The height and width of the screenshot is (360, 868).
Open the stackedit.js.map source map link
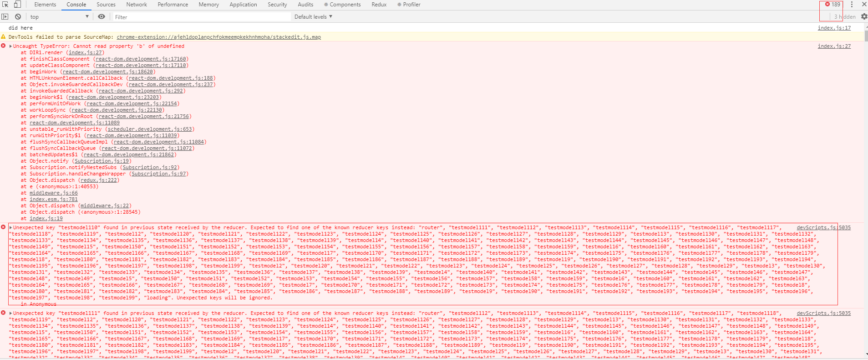pos(218,37)
